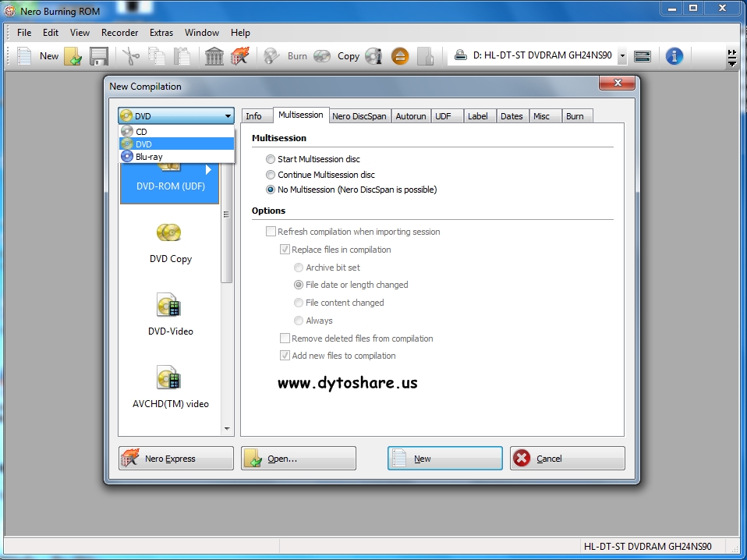This screenshot has height=560, width=747.
Task: Choose Blu-ray in the disc type dropdown list
Action: [177, 156]
